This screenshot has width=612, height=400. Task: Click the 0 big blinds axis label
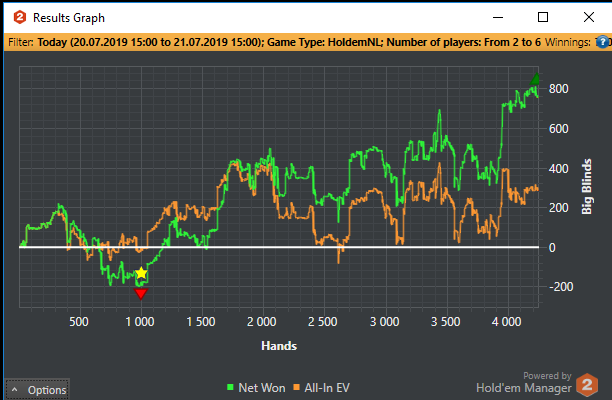pos(552,248)
